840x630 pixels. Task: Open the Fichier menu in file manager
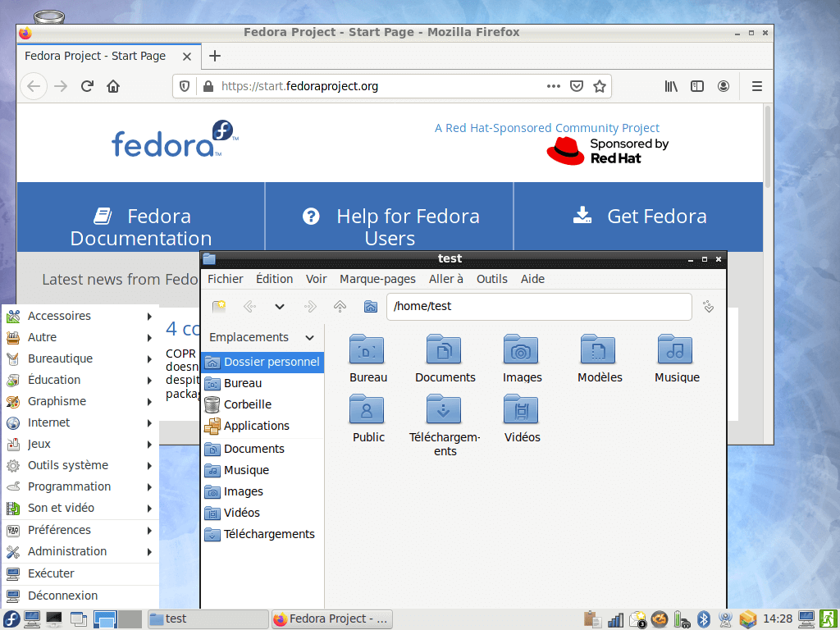tap(225, 279)
